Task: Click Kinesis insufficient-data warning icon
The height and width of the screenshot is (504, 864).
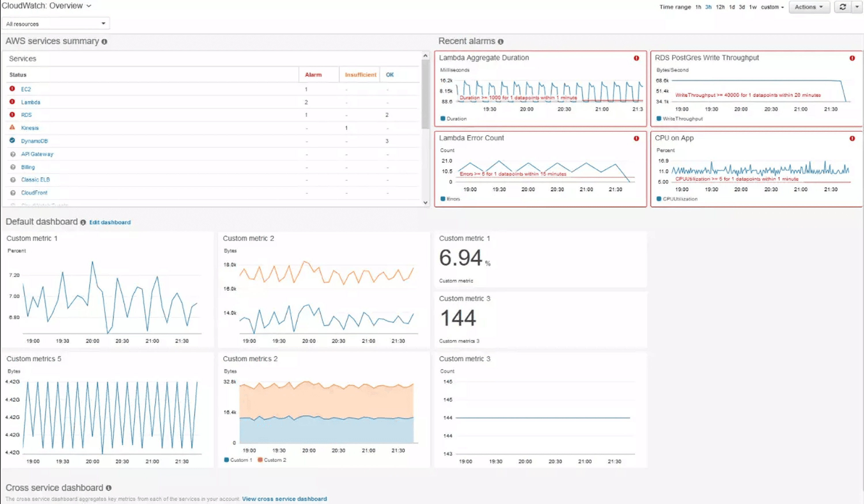Action: point(12,128)
